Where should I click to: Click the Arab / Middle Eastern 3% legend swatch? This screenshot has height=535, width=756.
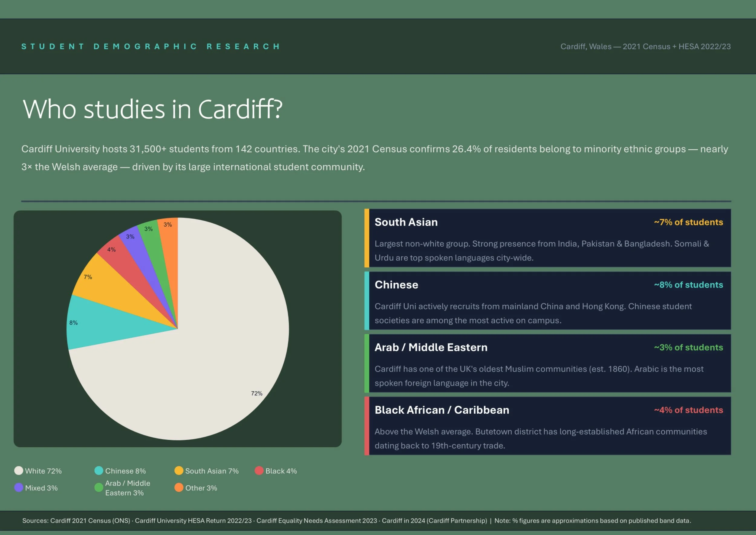pos(99,487)
